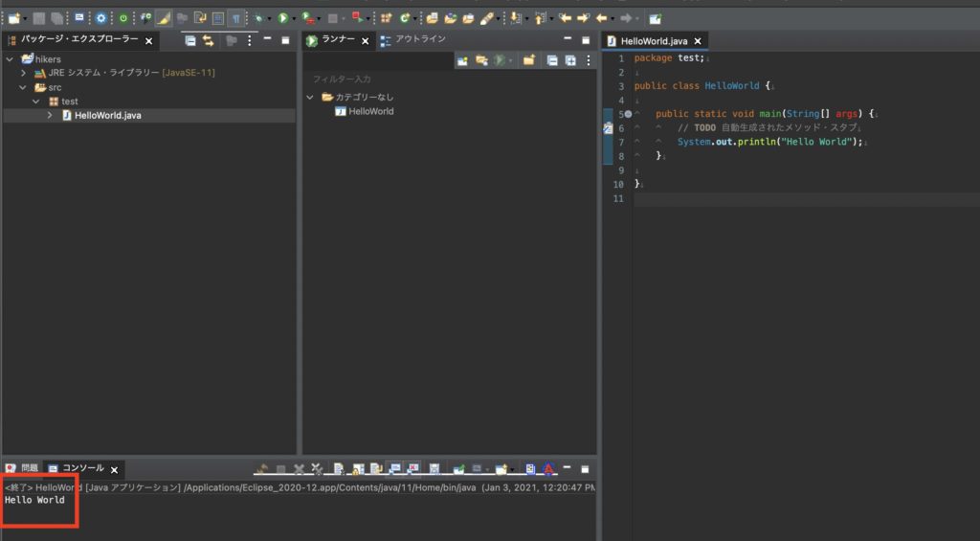Expand the JRE システム・ライブラリー node
Screen dimensions: 980x541
[x=24, y=73]
